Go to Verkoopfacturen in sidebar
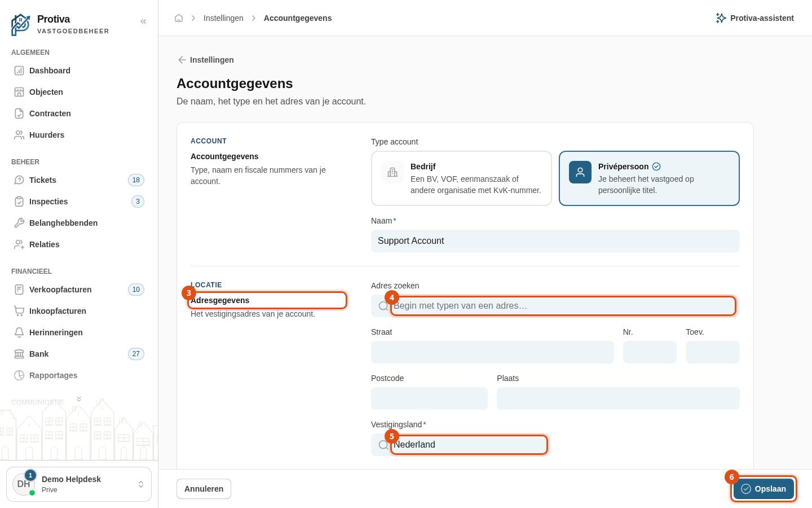Viewport: 812px width, 508px height. [79, 290]
